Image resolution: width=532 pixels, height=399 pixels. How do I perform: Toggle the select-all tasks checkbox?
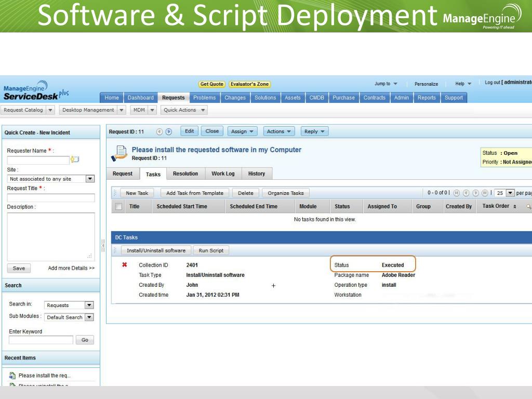pos(119,207)
